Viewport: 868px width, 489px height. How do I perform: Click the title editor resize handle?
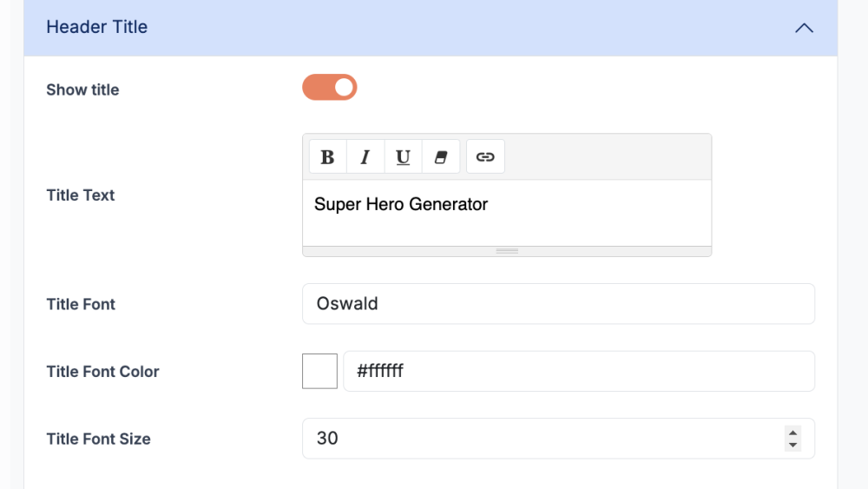click(x=507, y=251)
